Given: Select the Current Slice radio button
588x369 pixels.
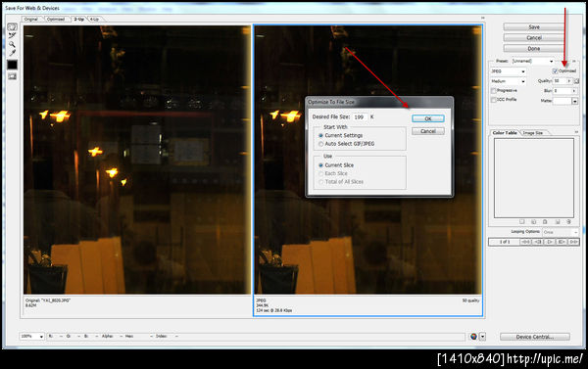Looking at the screenshot, I should tap(320, 165).
